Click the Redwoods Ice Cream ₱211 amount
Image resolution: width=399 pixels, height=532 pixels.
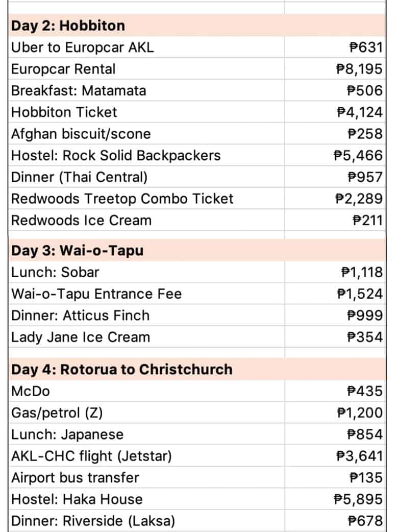367,221
